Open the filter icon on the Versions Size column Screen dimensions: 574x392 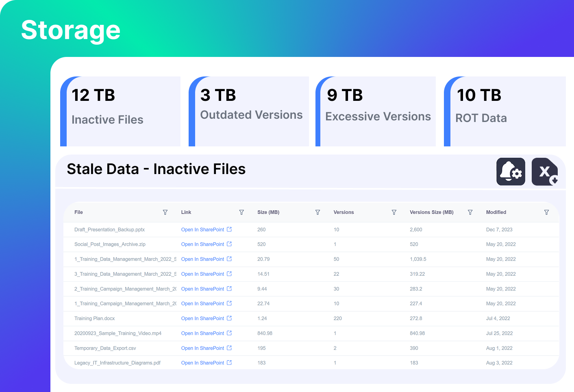pos(470,212)
